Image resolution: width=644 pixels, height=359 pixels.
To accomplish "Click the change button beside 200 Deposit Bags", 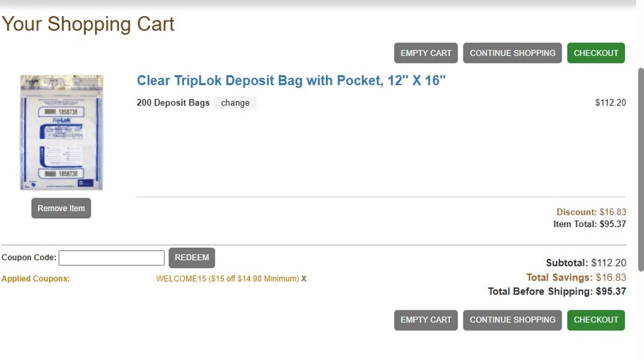I will tap(235, 103).
